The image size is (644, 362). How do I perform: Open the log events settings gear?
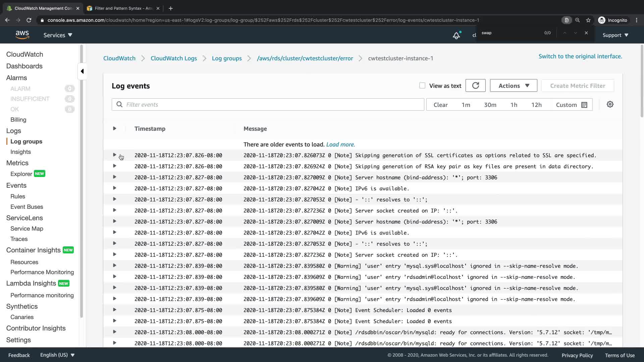[610, 105]
